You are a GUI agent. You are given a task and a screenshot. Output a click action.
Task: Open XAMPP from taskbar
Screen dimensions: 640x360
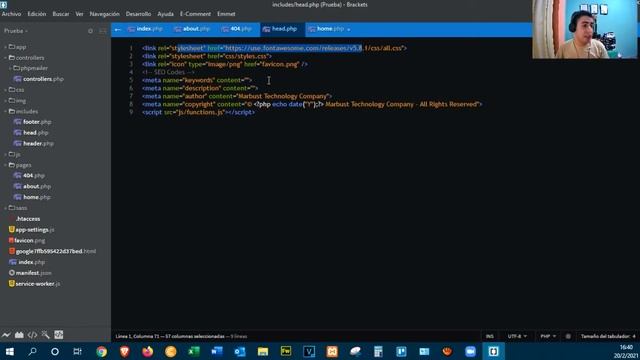332,351
